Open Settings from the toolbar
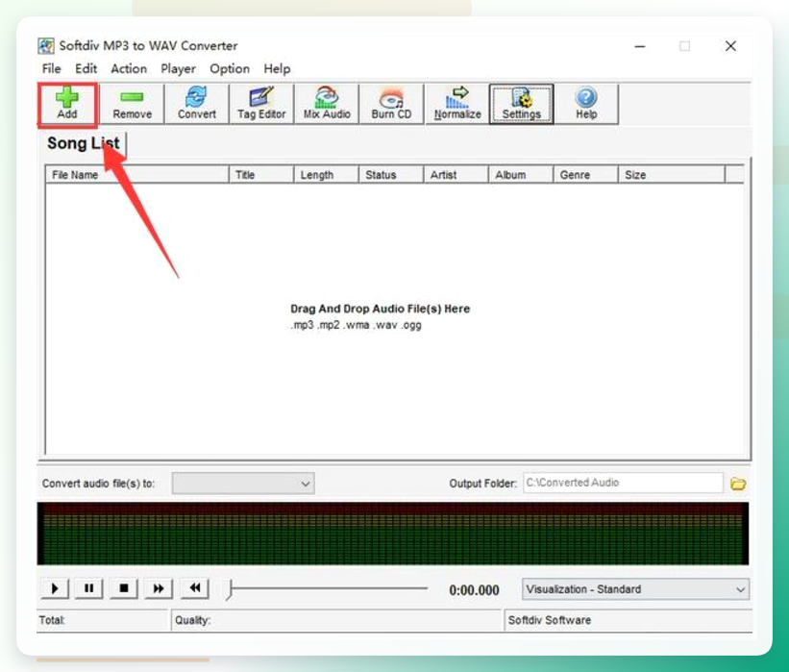 tap(521, 104)
